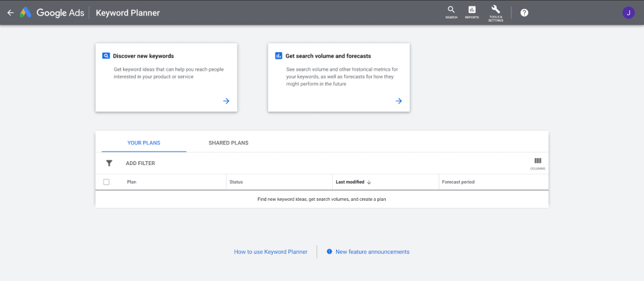Click the arrow on Discover new keywords card
The image size is (644, 281).
[226, 101]
